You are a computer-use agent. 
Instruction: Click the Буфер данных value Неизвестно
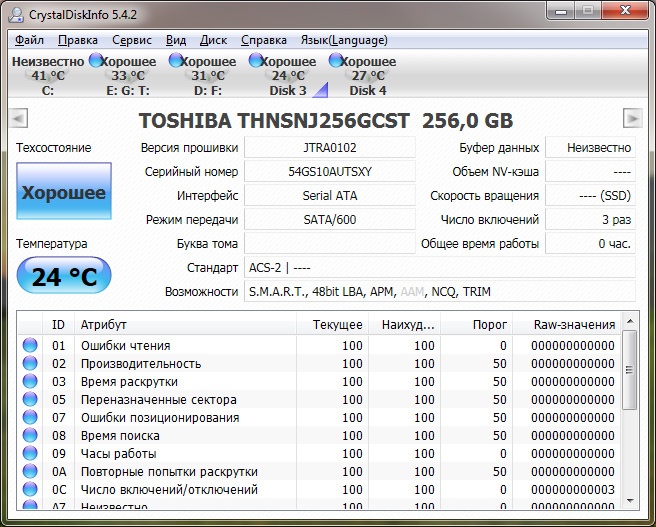pyautogui.click(x=590, y=148)
